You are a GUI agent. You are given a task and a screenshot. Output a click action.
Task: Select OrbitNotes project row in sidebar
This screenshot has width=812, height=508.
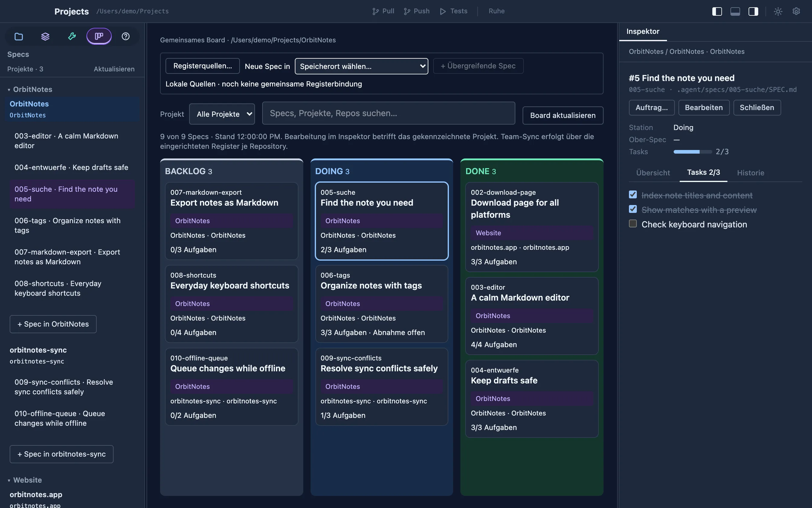pos(72,109)
